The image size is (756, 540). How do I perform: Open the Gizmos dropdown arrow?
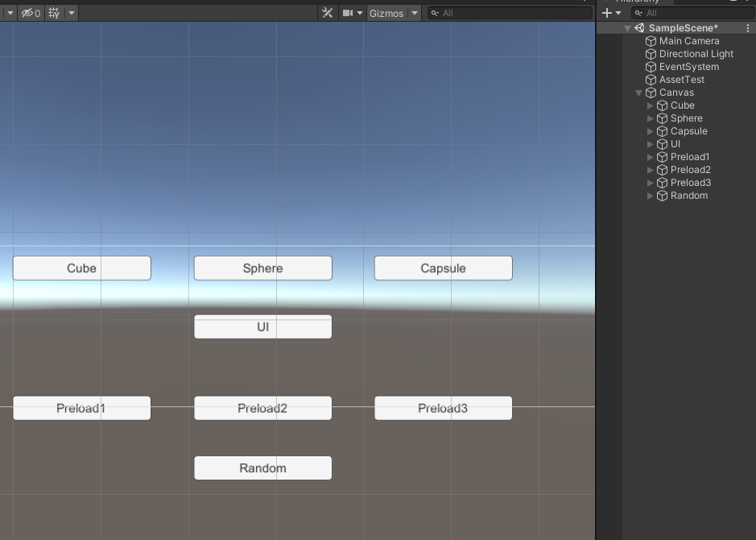[415, 13]
